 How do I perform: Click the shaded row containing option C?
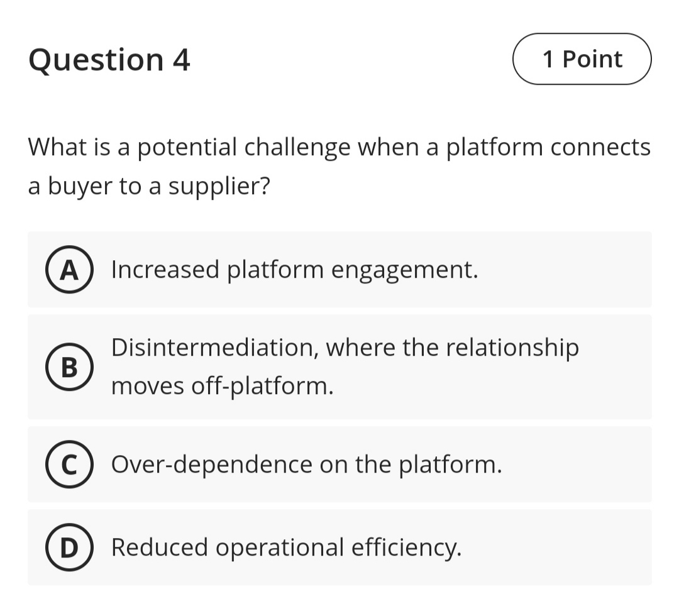(x=339, y=464)
